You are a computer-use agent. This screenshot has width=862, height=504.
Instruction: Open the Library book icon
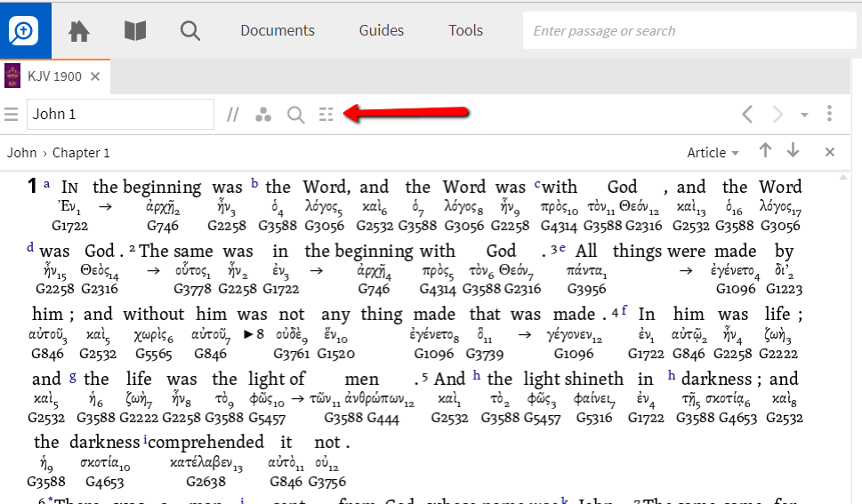click(134, 31)
